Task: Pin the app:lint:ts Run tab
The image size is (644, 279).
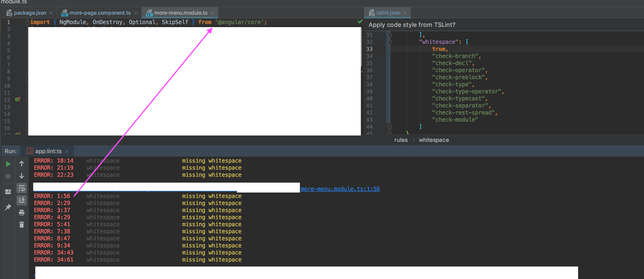Action: [x=8, y=207]
